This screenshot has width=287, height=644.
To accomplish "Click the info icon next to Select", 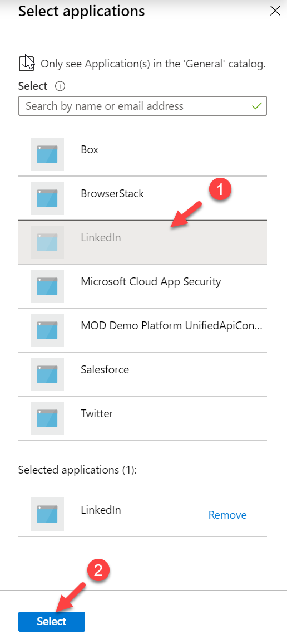I will [60, 86].
